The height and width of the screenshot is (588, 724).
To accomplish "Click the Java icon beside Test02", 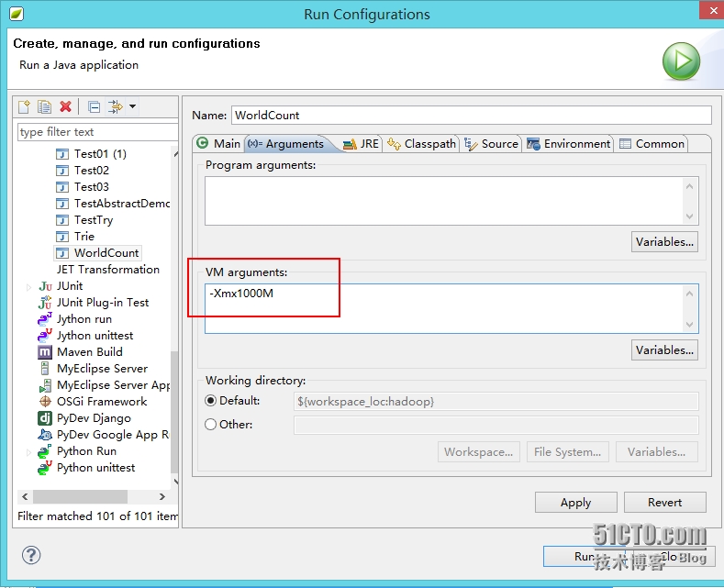I will point(61,171).
